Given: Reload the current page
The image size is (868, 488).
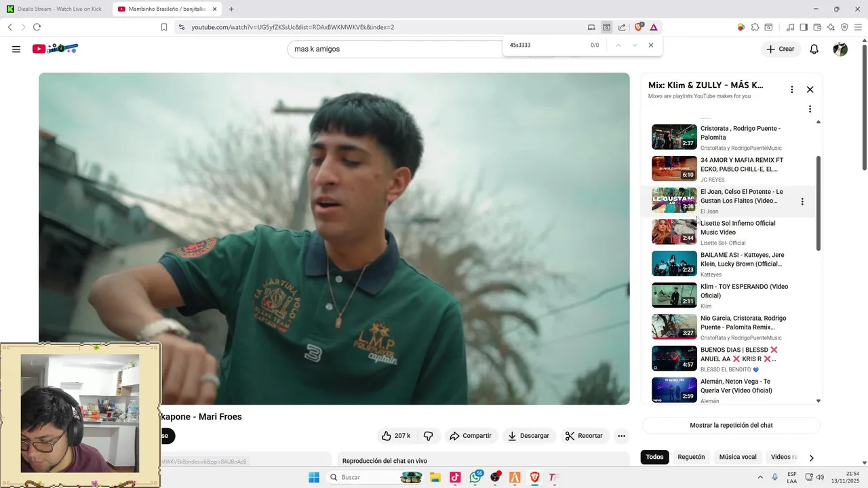Looking at the screenshot, I should pyautogui.click(x=37, y=27).
